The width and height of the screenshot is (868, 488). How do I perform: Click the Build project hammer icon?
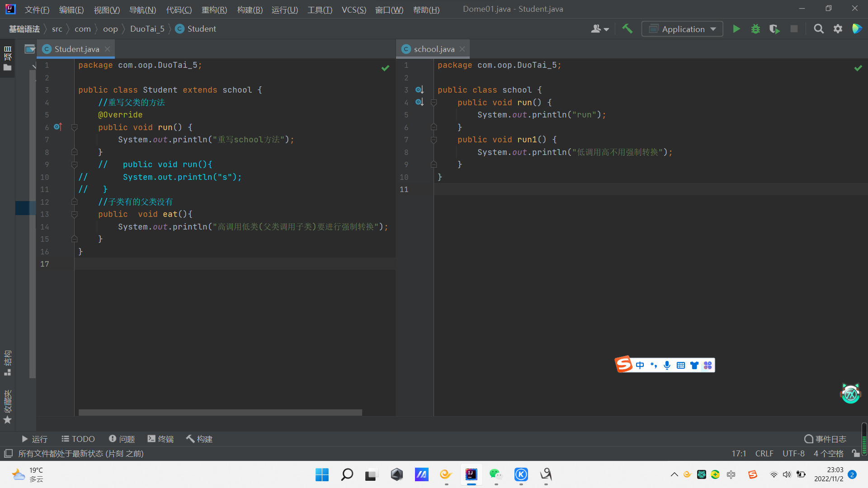(627, 29)
